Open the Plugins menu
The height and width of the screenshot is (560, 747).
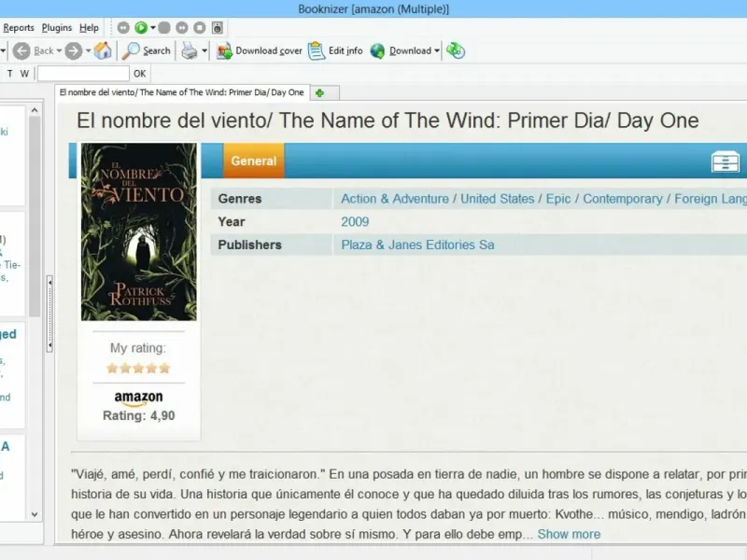[57, 28]
